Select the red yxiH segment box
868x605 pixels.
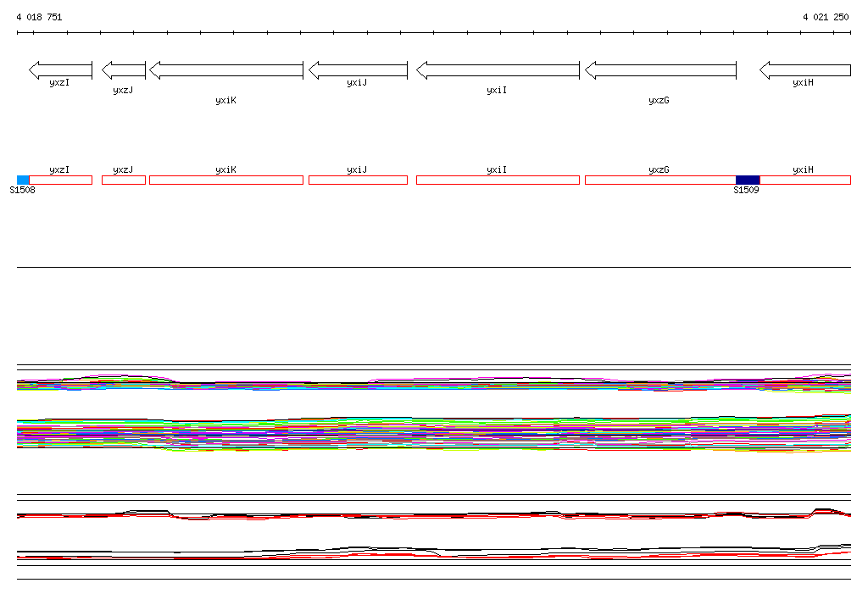click(x=805, y=180)
